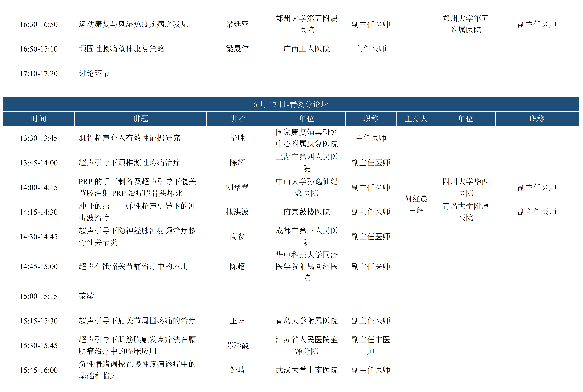
Task: Select topic 超声引导下肩关节周围疼痛的治疗
Action: pyautogui.click(x=137, y=321)
